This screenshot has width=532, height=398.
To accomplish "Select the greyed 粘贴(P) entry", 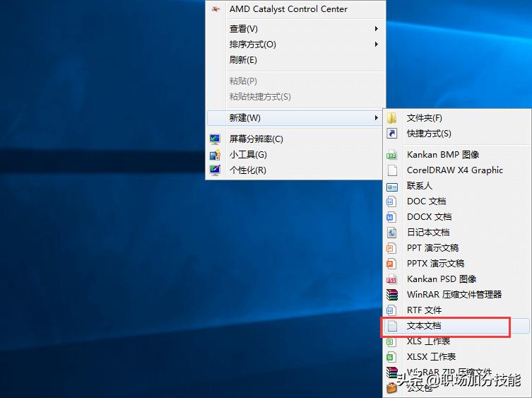I will [x=295, y=81].
